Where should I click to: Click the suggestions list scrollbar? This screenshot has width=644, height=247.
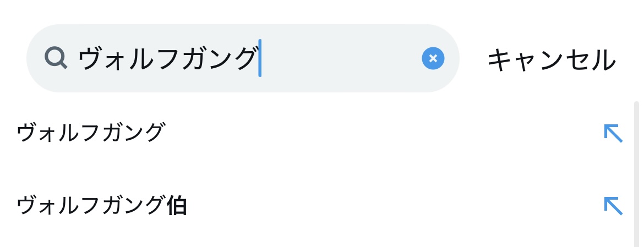tap(637, 171)
